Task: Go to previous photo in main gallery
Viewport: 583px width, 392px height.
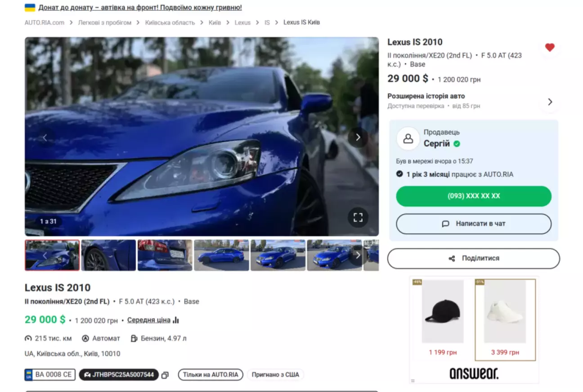Action: (x=45, y=138)
